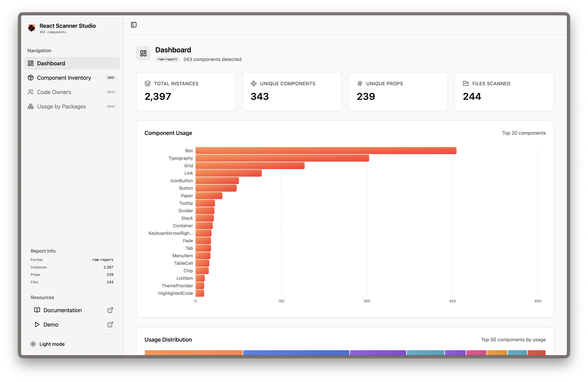Click the Unique Props hash icon

[x=360, y=84]
